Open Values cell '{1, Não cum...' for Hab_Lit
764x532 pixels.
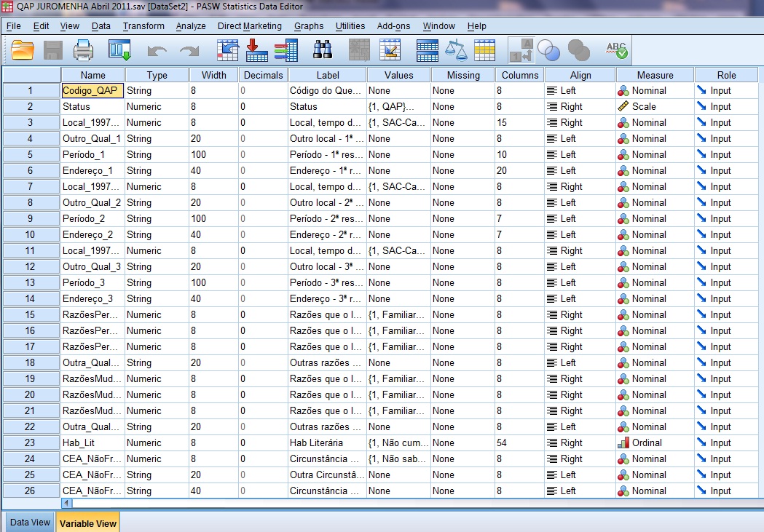point(398,443)
